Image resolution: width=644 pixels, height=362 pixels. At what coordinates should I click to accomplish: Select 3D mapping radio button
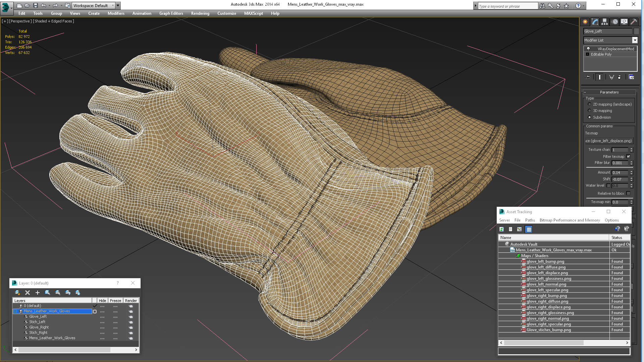click(x=589, y=111)
